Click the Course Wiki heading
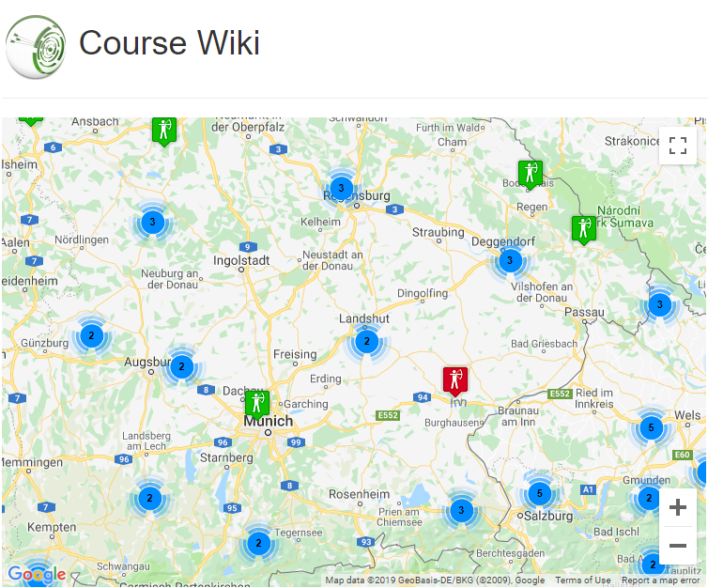This screenshot has width=708, height=588. point(169,43)
